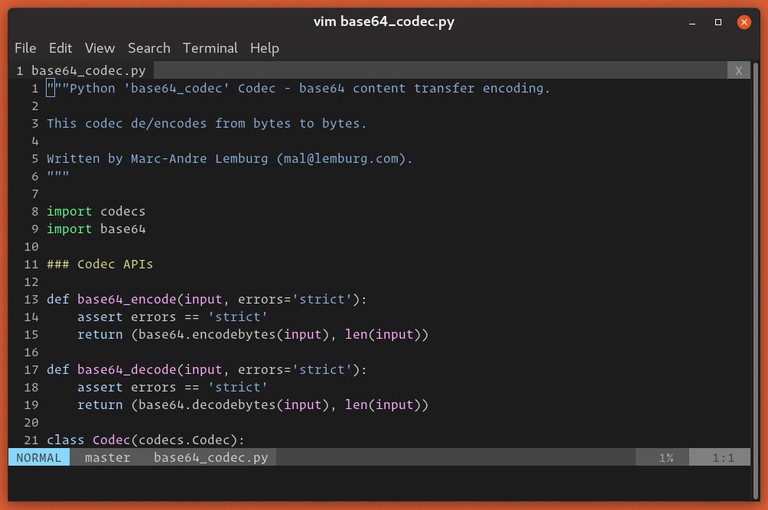Screen dimensions: 768x510
Task: Close the vim terminal window
Action: [744, 21]
